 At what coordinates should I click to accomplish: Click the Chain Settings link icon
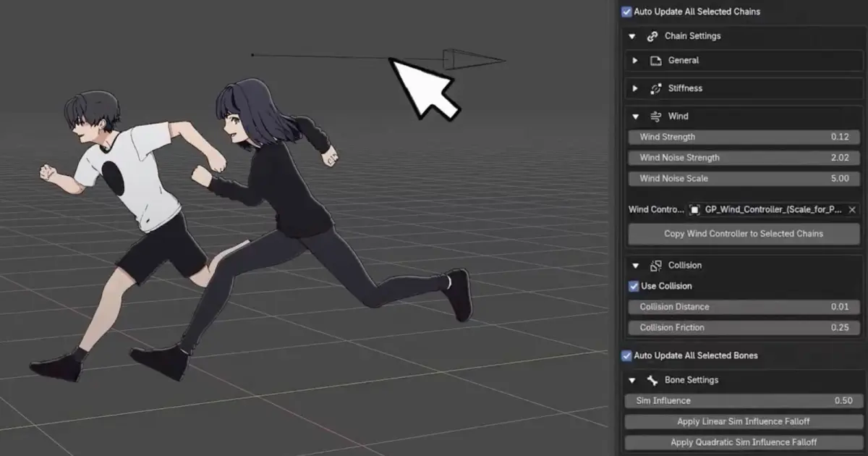[x=652, y=36]
